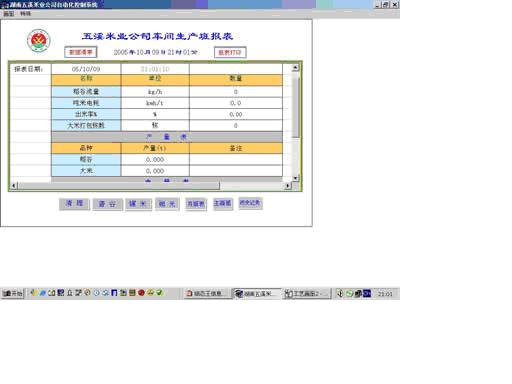Click the volume speaker tray icon

pyautogui.click(x=340, y=293)
